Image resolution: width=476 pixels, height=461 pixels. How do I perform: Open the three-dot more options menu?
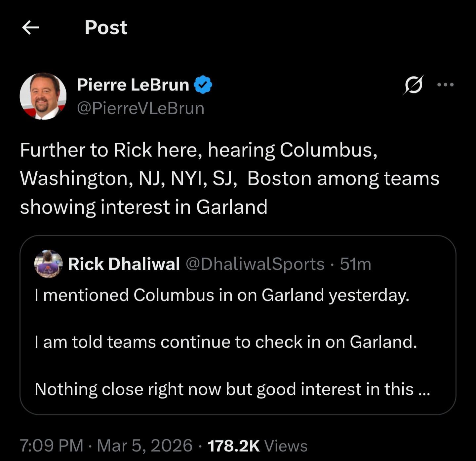[445, 85]
